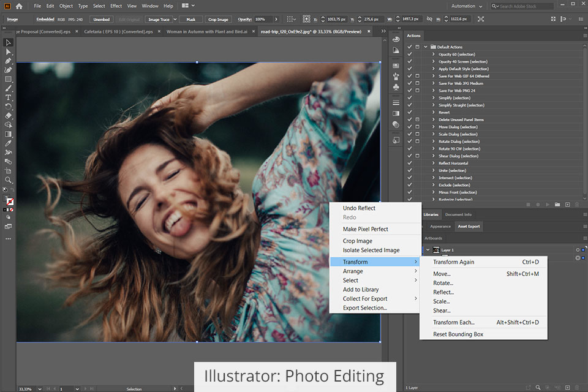Open the Color panel palette icon
The image size is (588, 392).
coord(396,39)
